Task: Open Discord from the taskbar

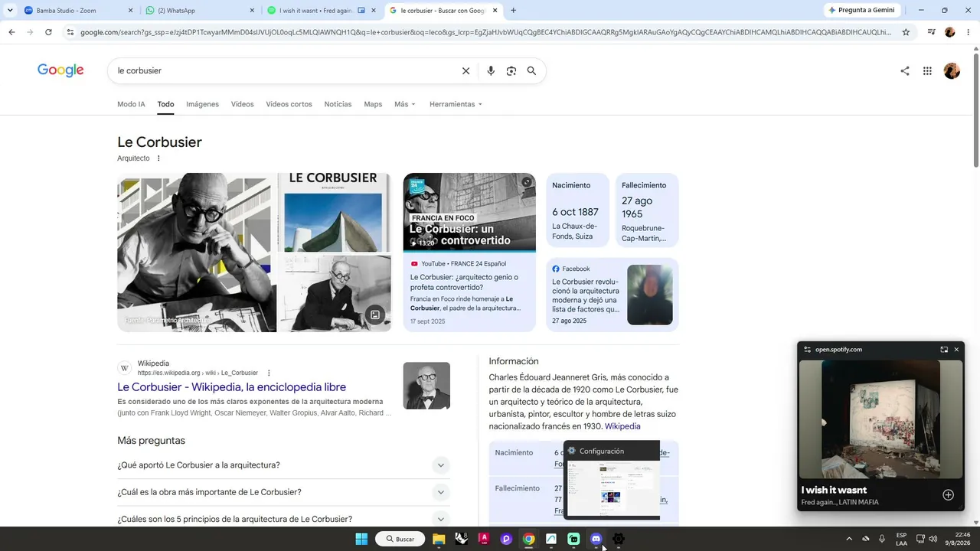Action: tap(596, 539)
